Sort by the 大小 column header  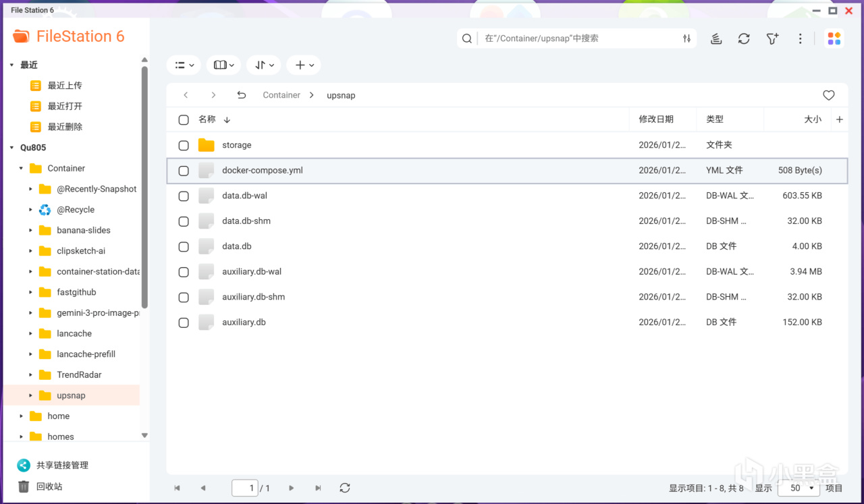click(x=813, y=119)
